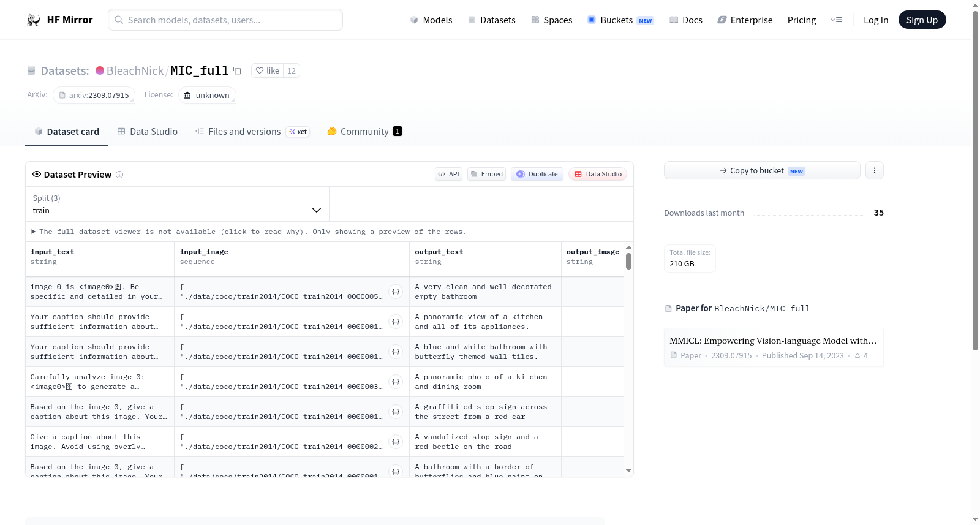This screenshot has height=525, width=980.
Task: Focus the search models, datasets, users field
Action: point(225,20)
